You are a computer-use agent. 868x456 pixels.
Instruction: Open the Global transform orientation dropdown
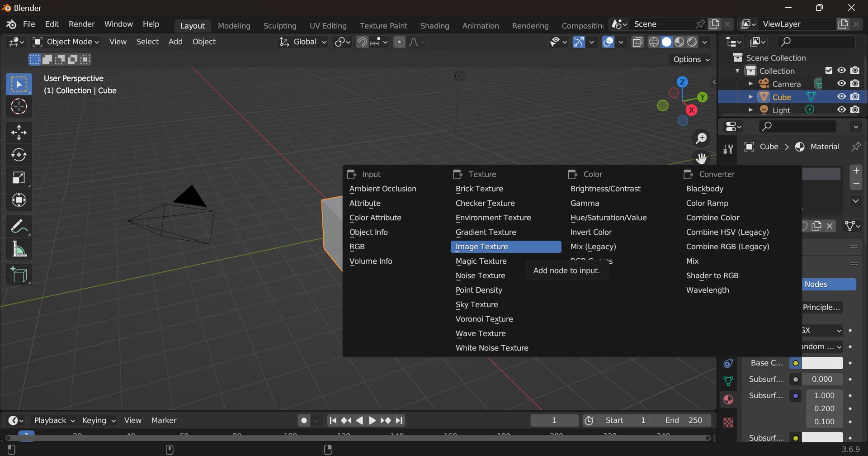coord(302,42)
